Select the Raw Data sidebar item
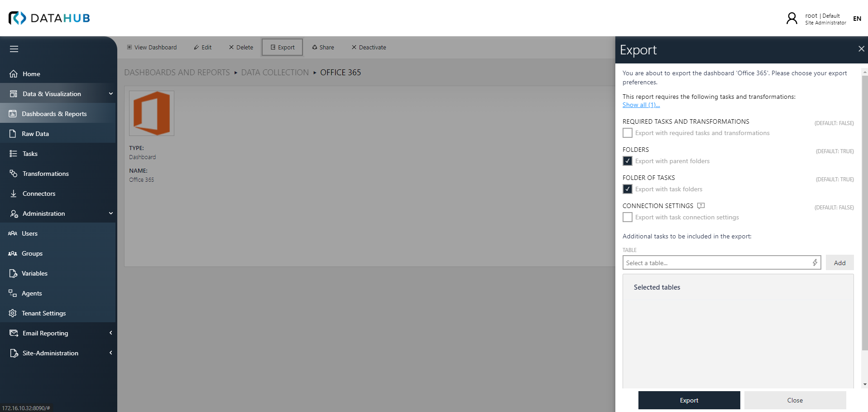 [36, 133]
